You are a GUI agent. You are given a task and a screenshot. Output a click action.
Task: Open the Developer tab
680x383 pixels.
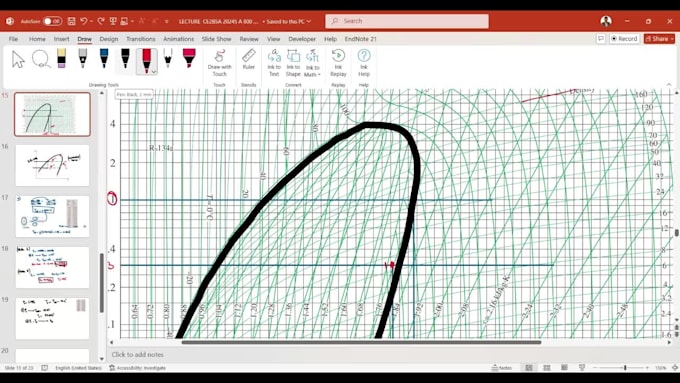pos(302,39)
